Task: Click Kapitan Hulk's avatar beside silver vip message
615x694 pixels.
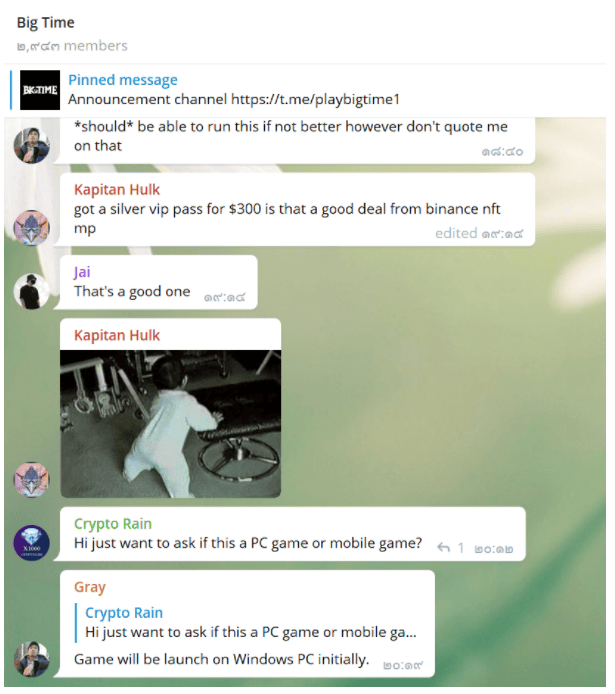Action: (31, 227)
